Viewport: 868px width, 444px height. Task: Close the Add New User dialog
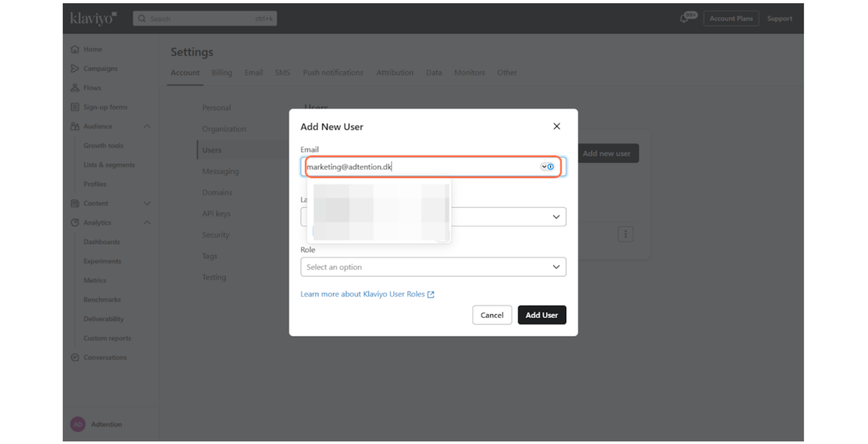click(x=557, y=127)
